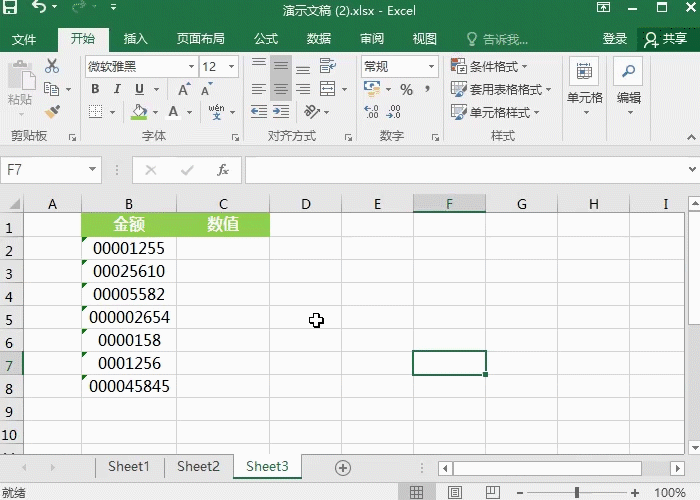Click the Name Box showing F7

45,170
